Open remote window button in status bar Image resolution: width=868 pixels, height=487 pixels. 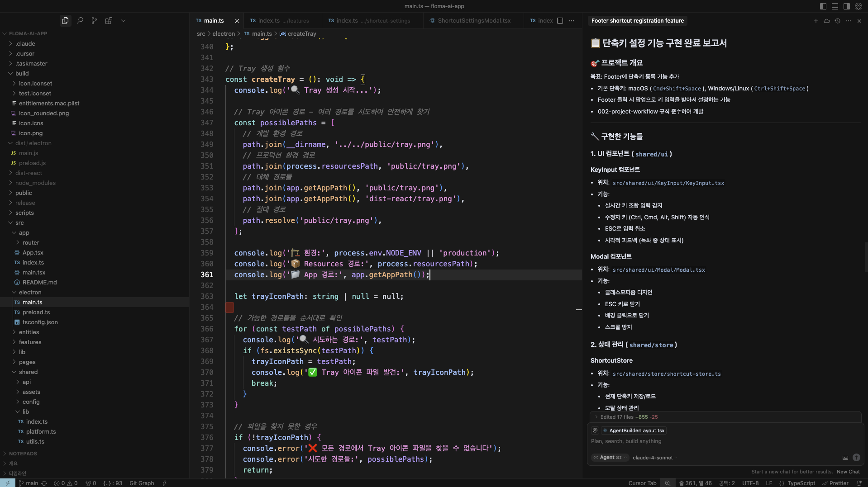7,483
